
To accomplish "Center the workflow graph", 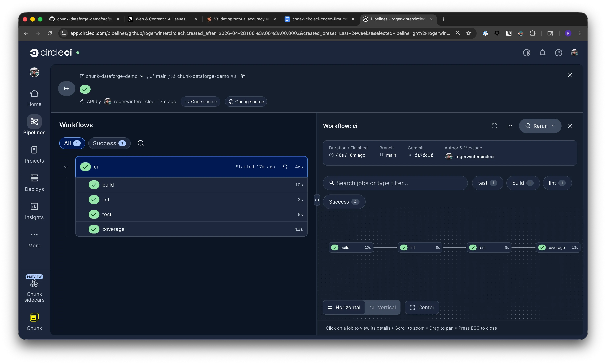I will [x=422, y=307].
